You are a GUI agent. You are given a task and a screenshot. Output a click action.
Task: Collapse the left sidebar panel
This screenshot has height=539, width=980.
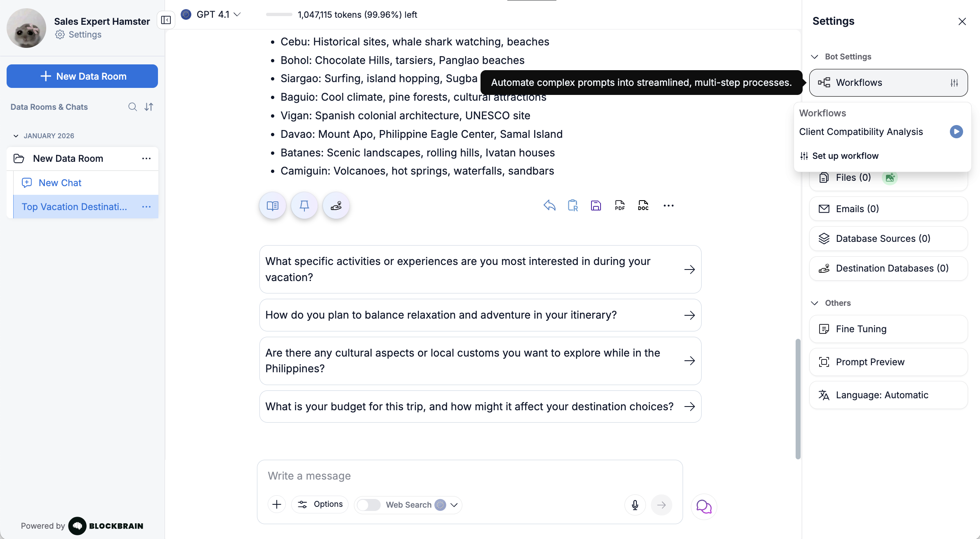coord(166,20)
